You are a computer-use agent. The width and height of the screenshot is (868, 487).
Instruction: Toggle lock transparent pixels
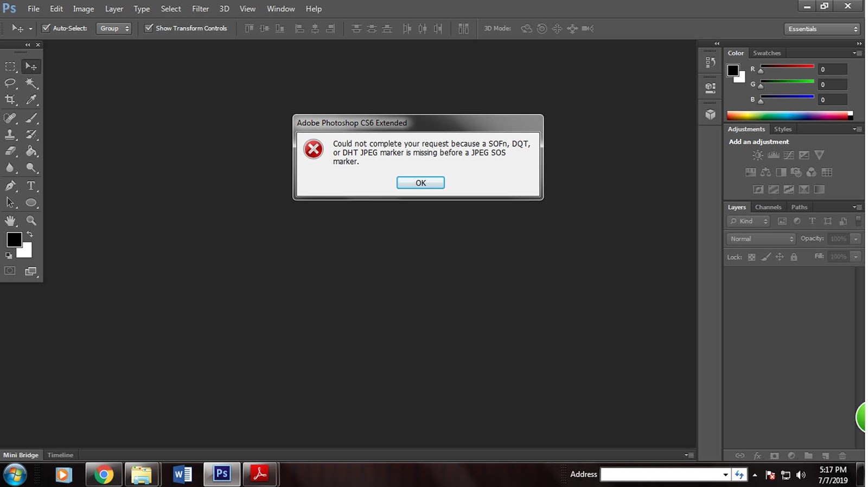pyautogui.click(x=751, y=257)
